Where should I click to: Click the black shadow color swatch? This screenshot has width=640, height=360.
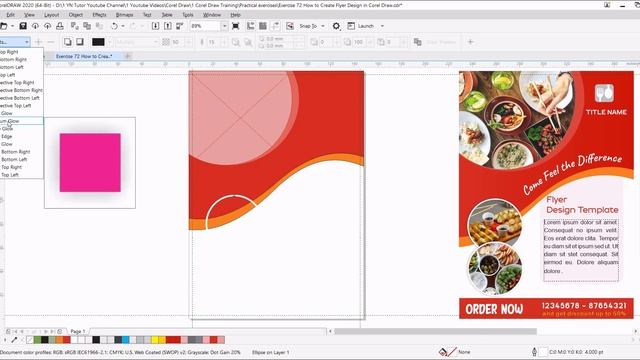[x=98, y=42]
